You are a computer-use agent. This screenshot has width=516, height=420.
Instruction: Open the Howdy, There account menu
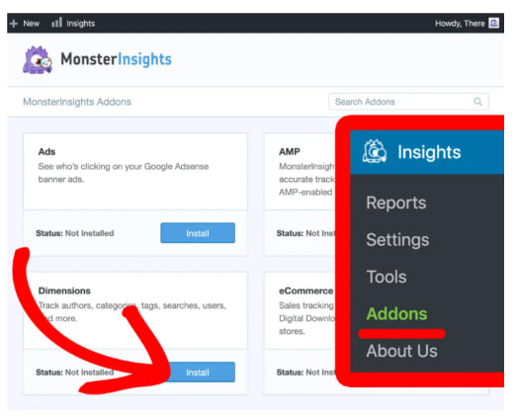coord(460,24)
